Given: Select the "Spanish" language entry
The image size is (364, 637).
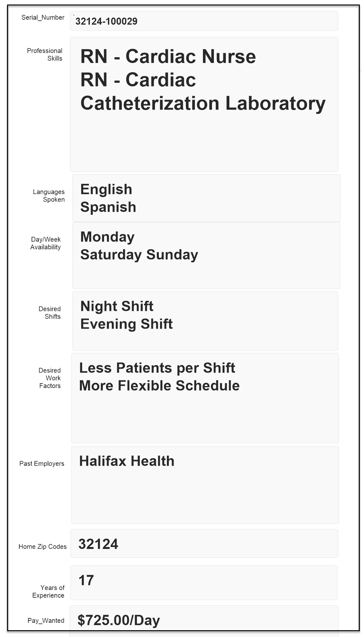Looking at the screenshot, I should coord(108,207).
